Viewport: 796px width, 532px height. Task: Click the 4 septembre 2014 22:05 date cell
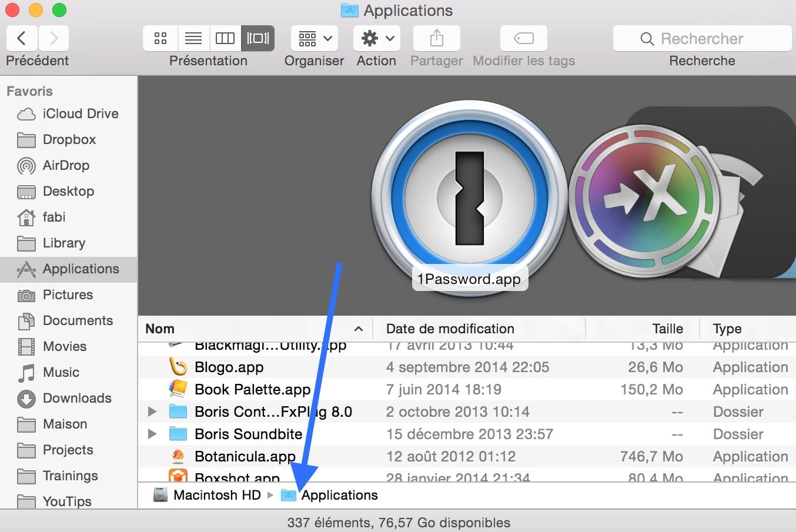point(467,367)
